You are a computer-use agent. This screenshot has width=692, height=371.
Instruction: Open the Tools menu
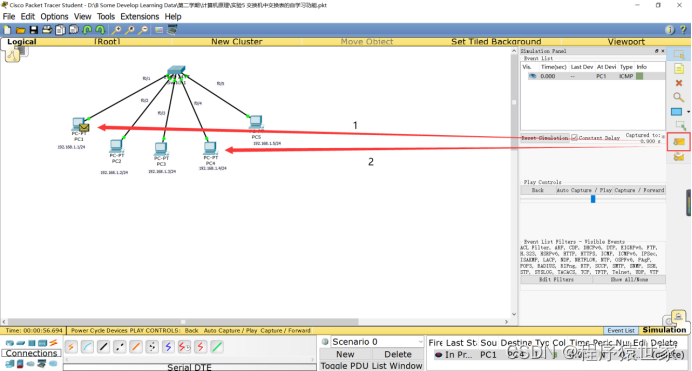106,16
